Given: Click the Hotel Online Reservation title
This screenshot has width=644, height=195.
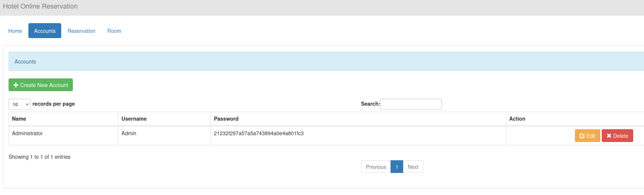Looking at the screenshot, I should click(40, 6).
